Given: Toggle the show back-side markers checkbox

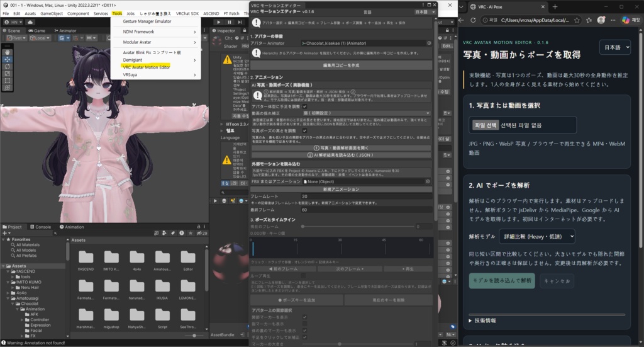Looking at the screenshot, I should pos(305,331).
